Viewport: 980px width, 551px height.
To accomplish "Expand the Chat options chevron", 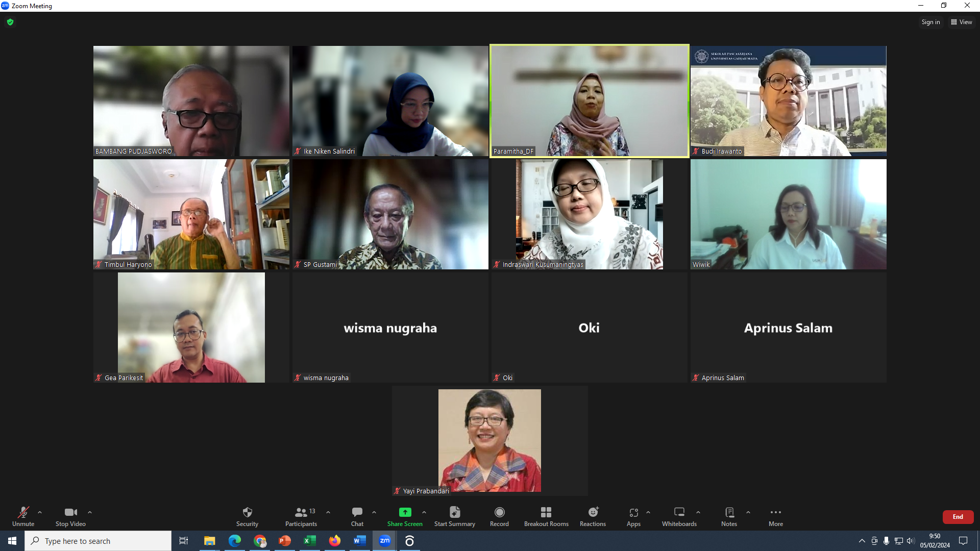I will [x=374, y=513].
